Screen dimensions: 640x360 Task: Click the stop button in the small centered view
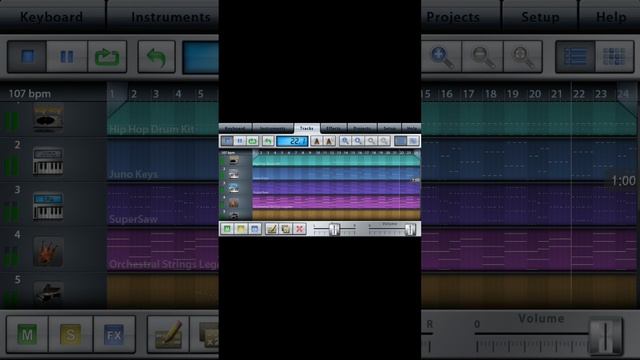click(x=227, y=141)
